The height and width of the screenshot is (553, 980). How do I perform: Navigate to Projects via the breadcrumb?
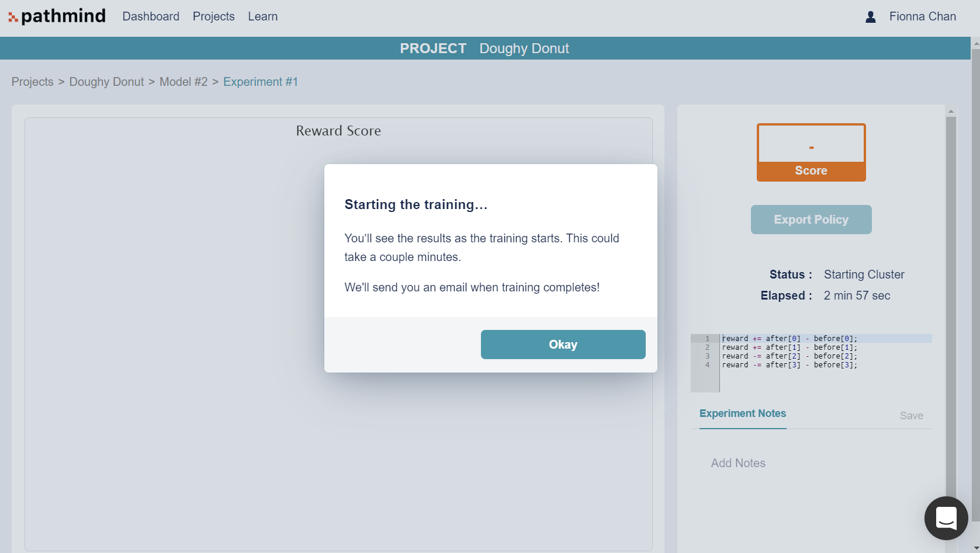pos(32,82)
